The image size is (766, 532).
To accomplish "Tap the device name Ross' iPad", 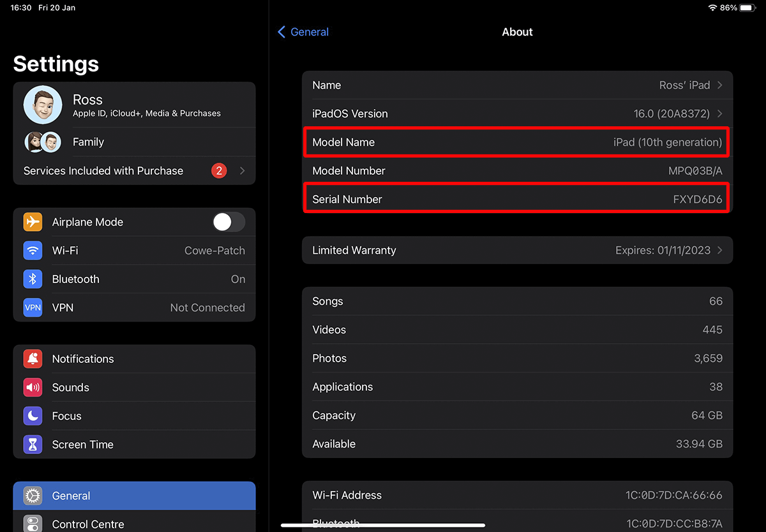I will tap(684, 85).
